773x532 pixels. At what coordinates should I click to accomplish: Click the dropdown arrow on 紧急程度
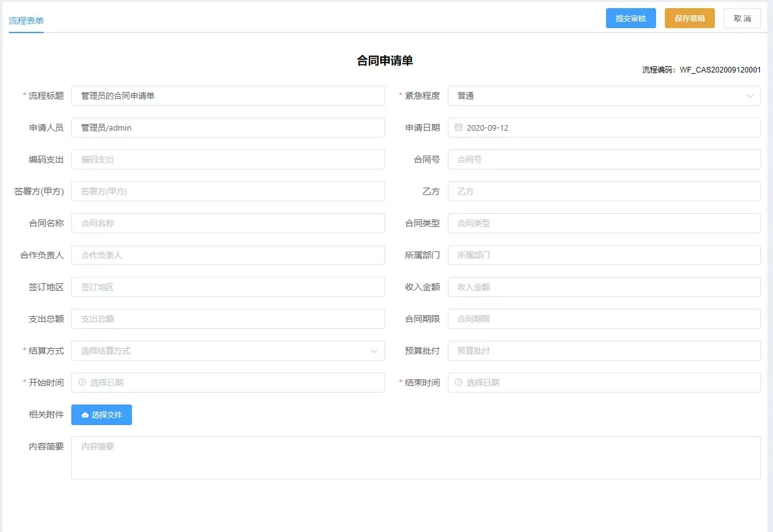[x=751, y=96]
